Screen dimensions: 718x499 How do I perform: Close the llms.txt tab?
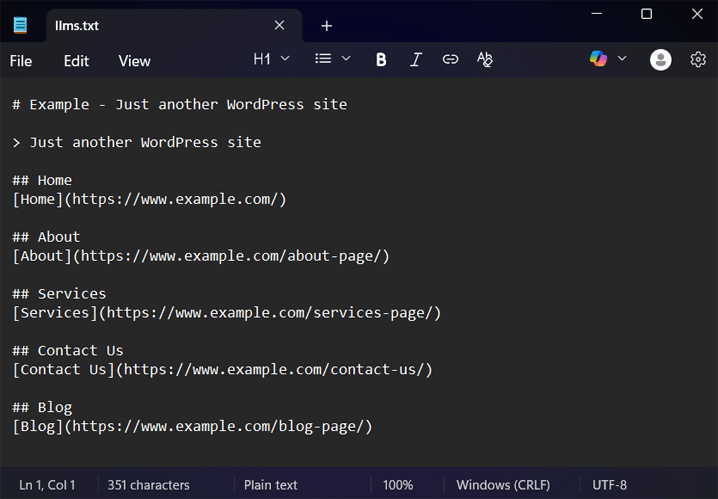tap(279, 26)
